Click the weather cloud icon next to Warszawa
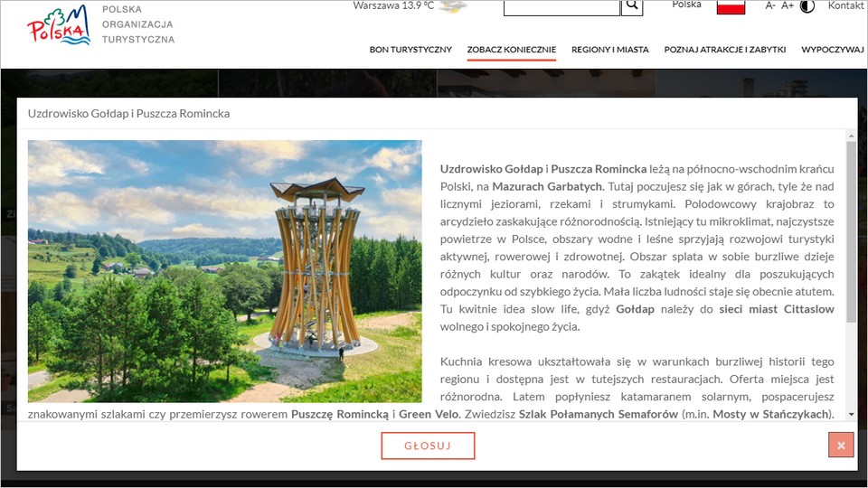Viewport: 868px width, 488px height. click(453, 6)
